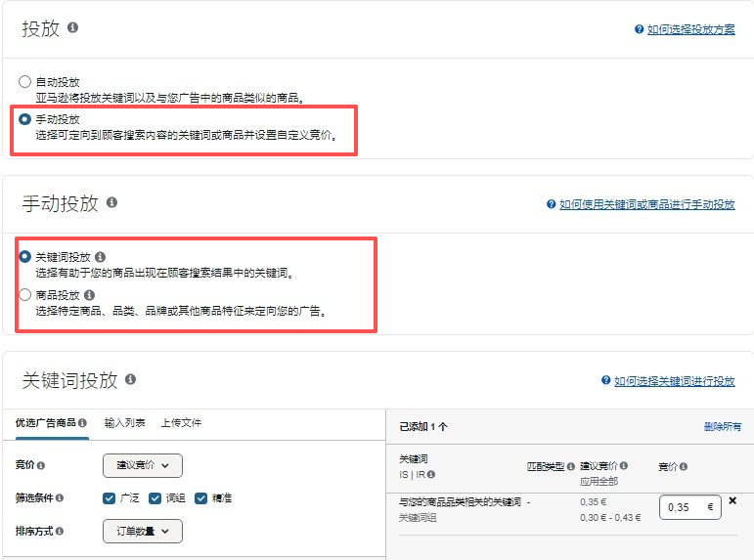
Task: Click help icon before 如何使用关键词或商品进行手动投放
Action: [x=552, y=204]
